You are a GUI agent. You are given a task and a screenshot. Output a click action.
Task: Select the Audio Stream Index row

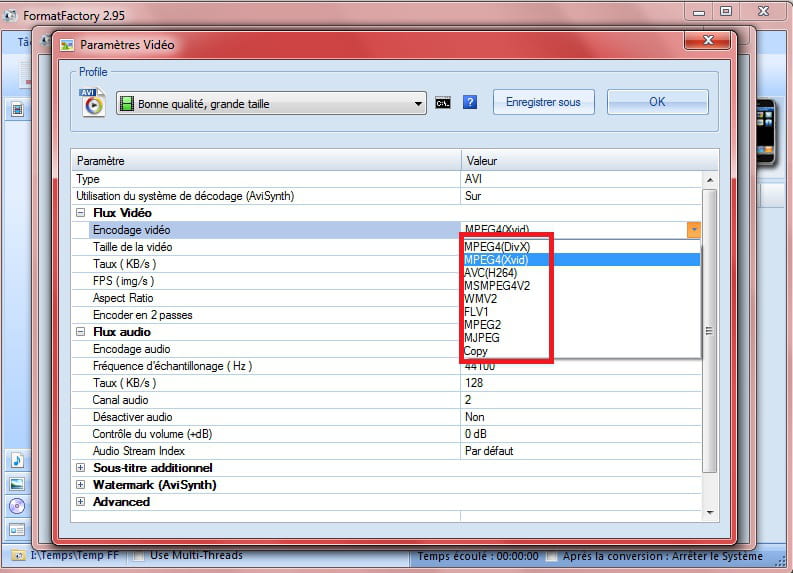[x=386, y=451]
